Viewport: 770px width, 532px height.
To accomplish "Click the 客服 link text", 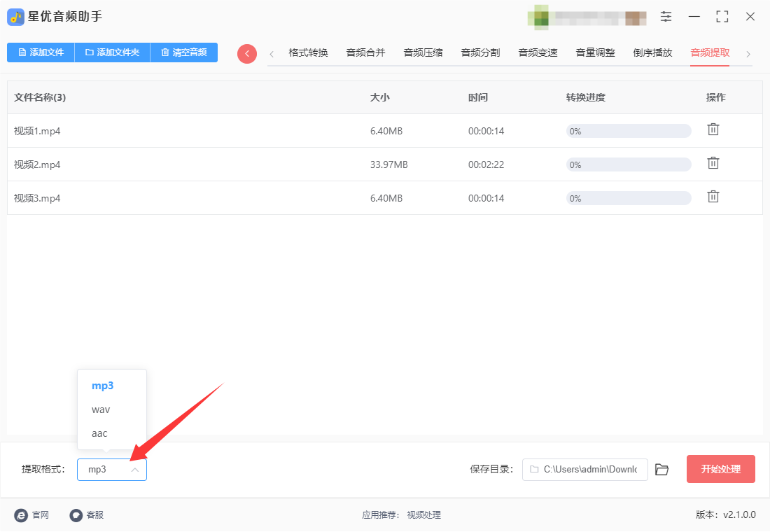I will click(94, 514).
